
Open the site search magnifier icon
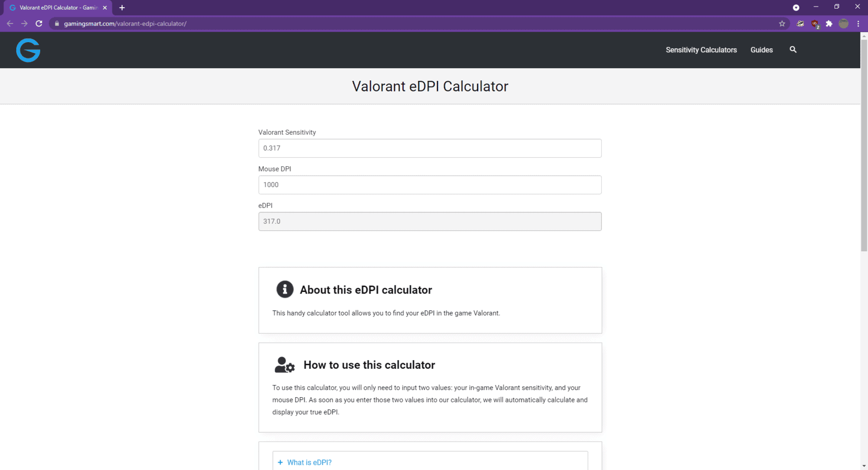[x=793, y=49]
